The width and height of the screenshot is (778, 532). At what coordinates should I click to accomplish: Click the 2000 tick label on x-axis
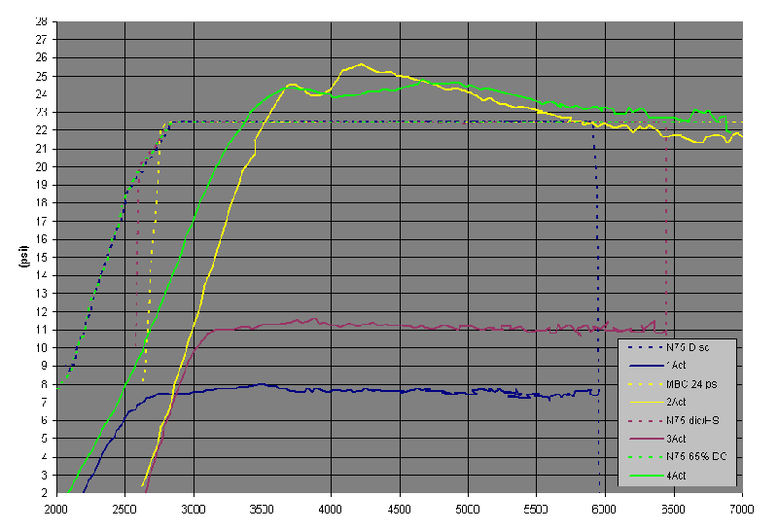click(56, 509)
